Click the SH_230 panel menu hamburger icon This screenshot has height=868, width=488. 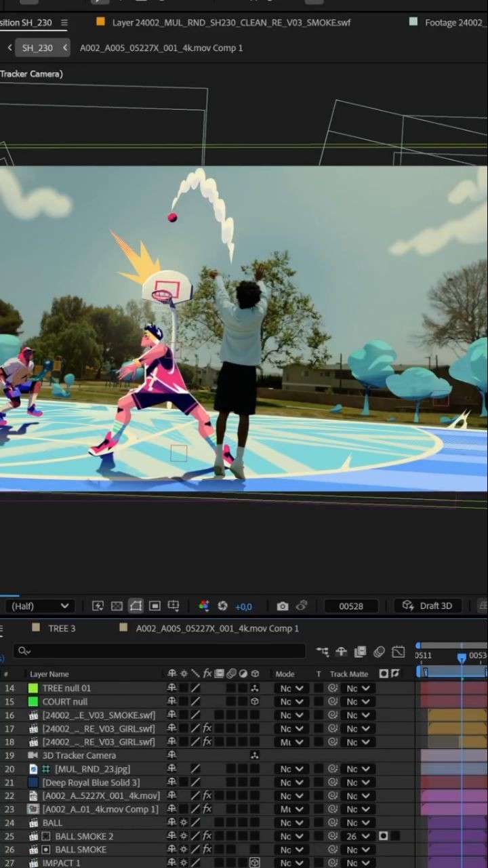pos(64,22)
